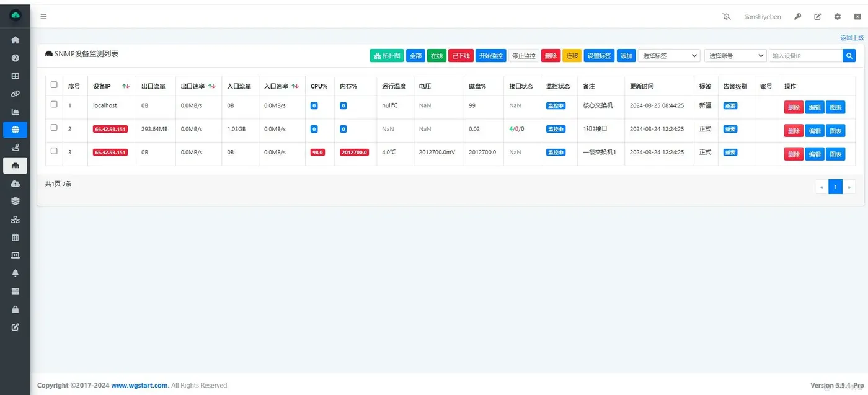Click the 开始监控 button
The height and width of the screenshot is (395, 868).
tap(491, 56)
